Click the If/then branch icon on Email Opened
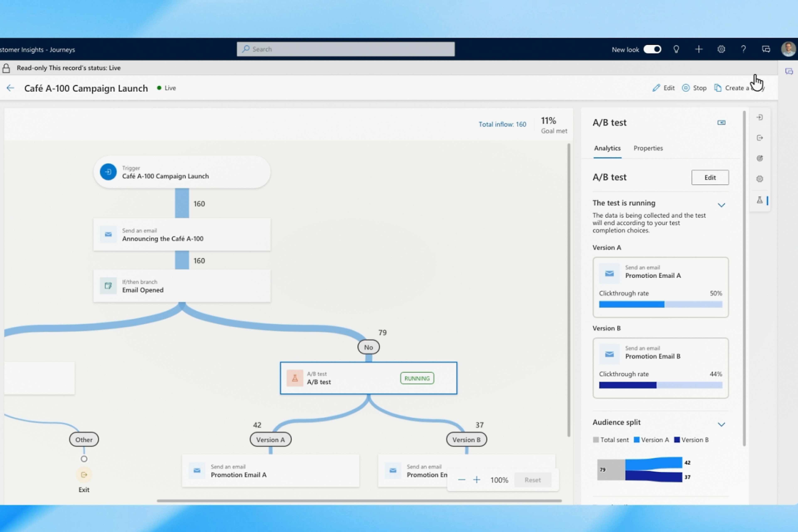The width and height of the screenshot is (798, 532). [108, 286]
